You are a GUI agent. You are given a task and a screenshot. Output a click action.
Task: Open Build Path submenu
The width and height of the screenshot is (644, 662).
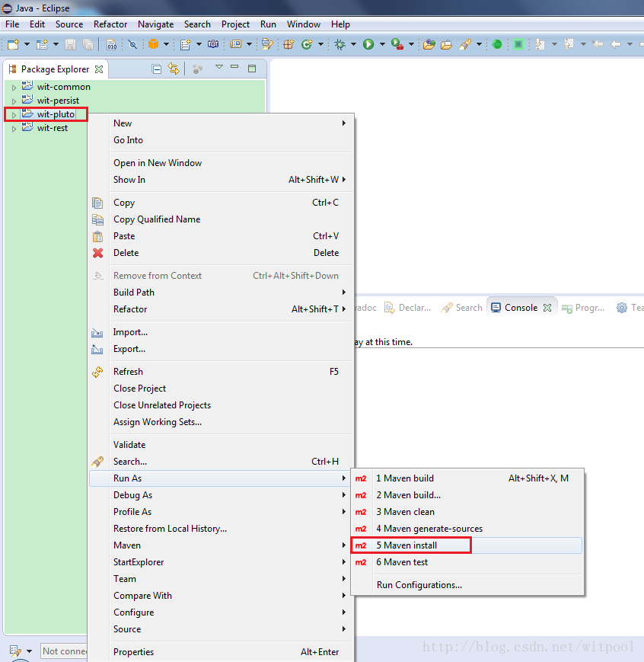[x=221, y=293]
